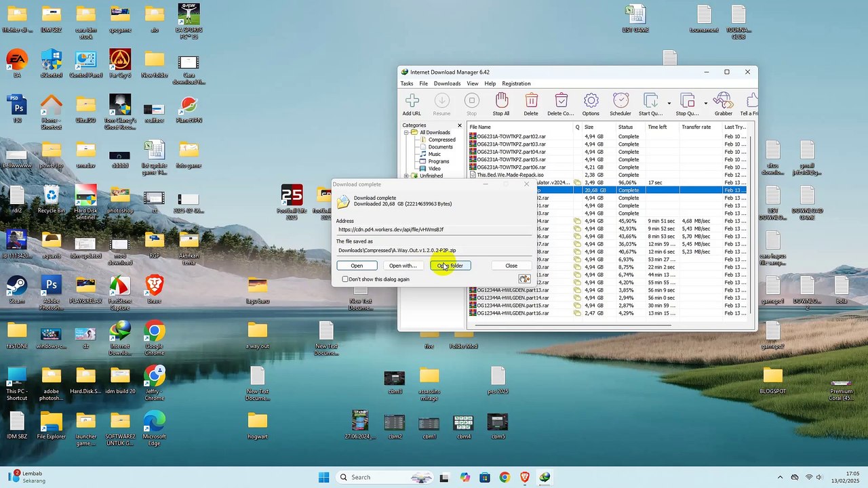
Task: Click the Windows Start button
Action: tap(323, 477)
